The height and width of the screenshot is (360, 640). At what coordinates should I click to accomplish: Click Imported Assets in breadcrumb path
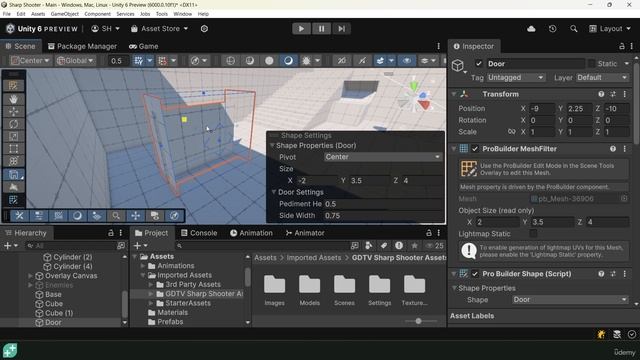313,258
